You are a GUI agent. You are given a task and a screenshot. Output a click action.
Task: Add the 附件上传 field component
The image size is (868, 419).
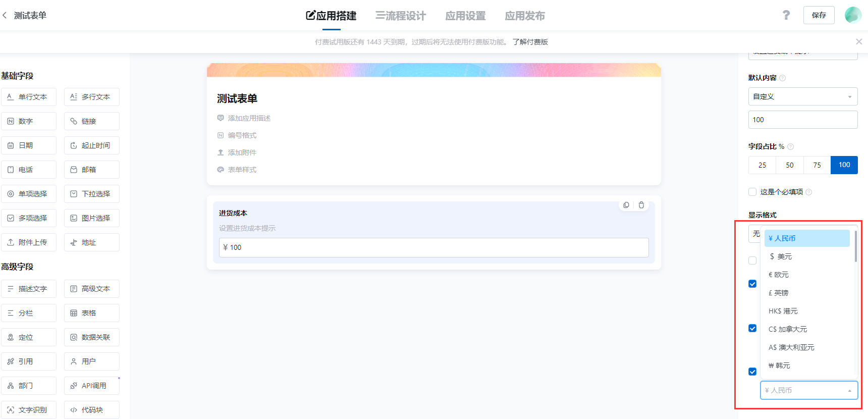pyautogui.click(x=29, y=242)
